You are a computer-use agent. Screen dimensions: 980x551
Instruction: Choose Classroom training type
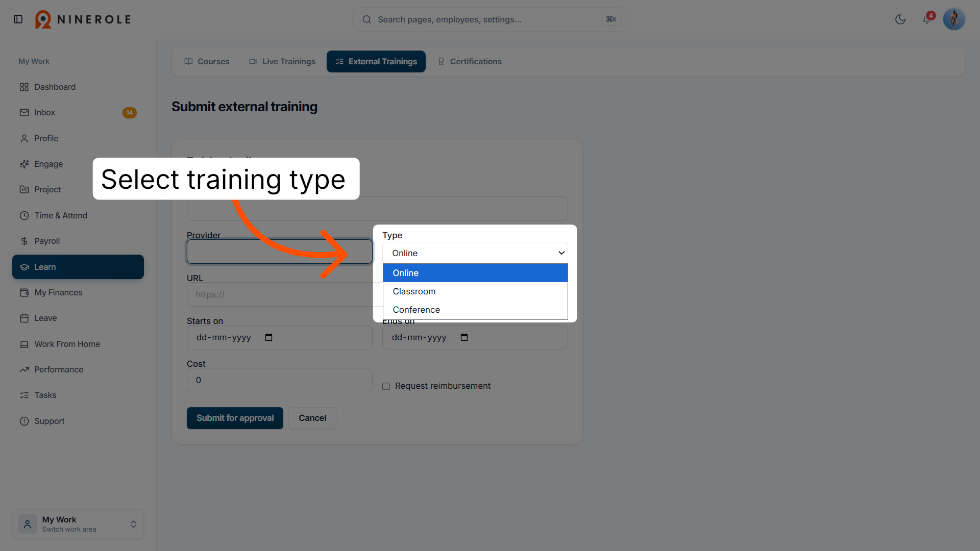tap(475, 291)
